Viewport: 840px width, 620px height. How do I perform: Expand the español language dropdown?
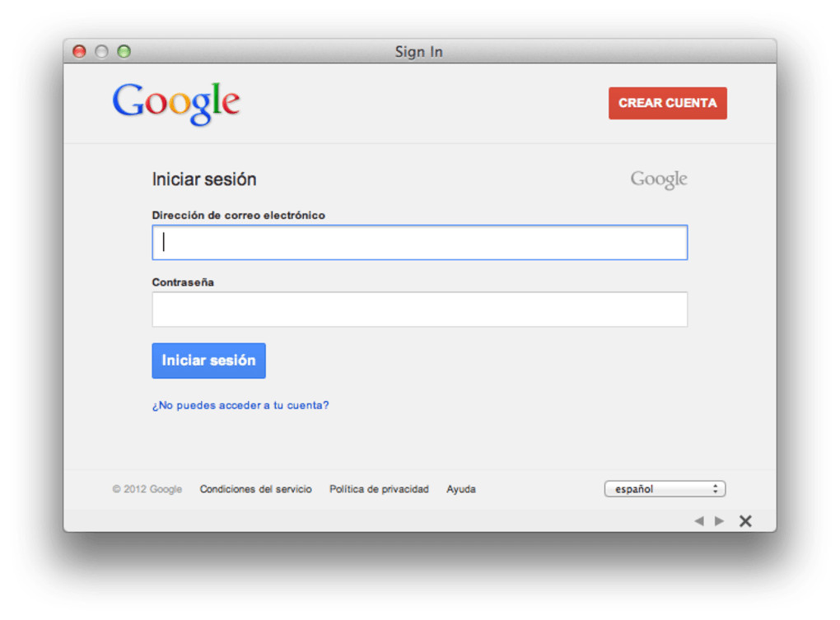665,489
